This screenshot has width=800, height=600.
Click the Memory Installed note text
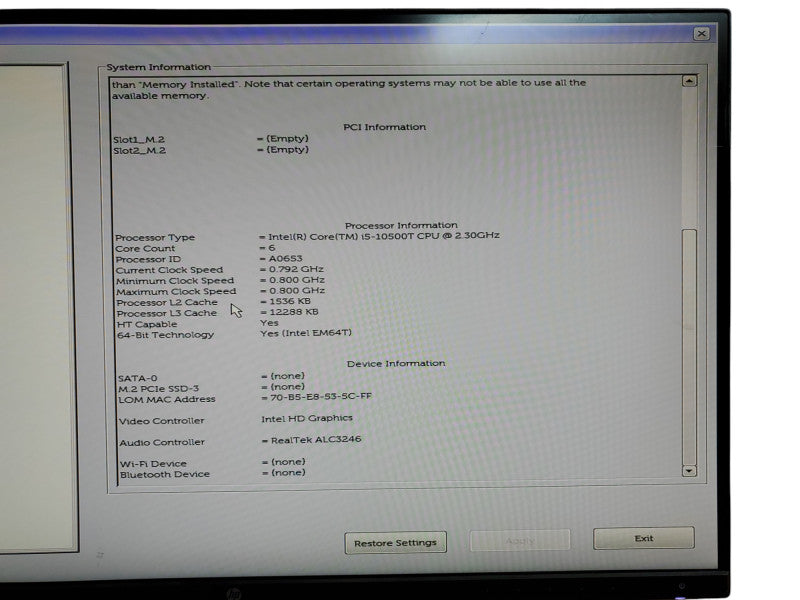[x=349, y=89]
